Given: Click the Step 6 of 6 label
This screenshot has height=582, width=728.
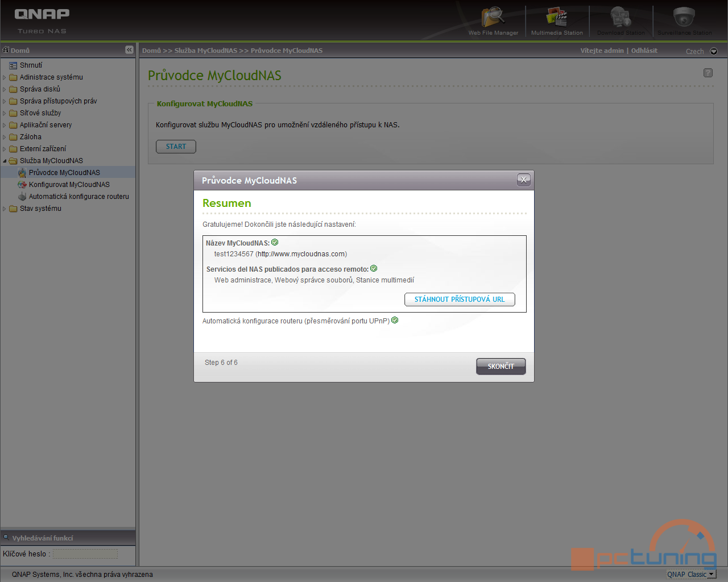Looking at the screenshot, I should (221, 363).
